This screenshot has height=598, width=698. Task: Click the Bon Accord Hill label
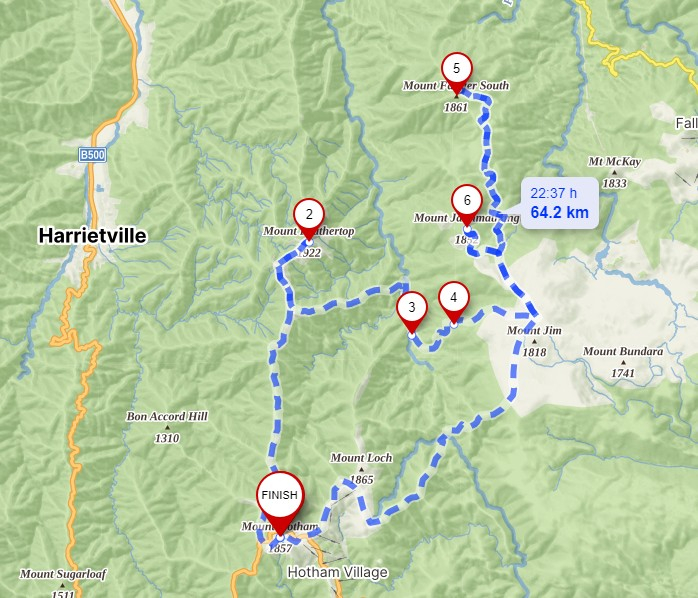167,416
